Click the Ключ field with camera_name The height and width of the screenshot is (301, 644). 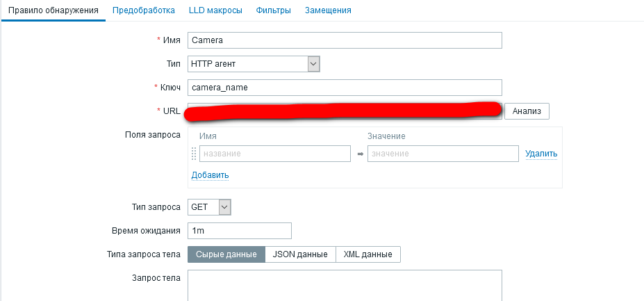tap(345, 88)
